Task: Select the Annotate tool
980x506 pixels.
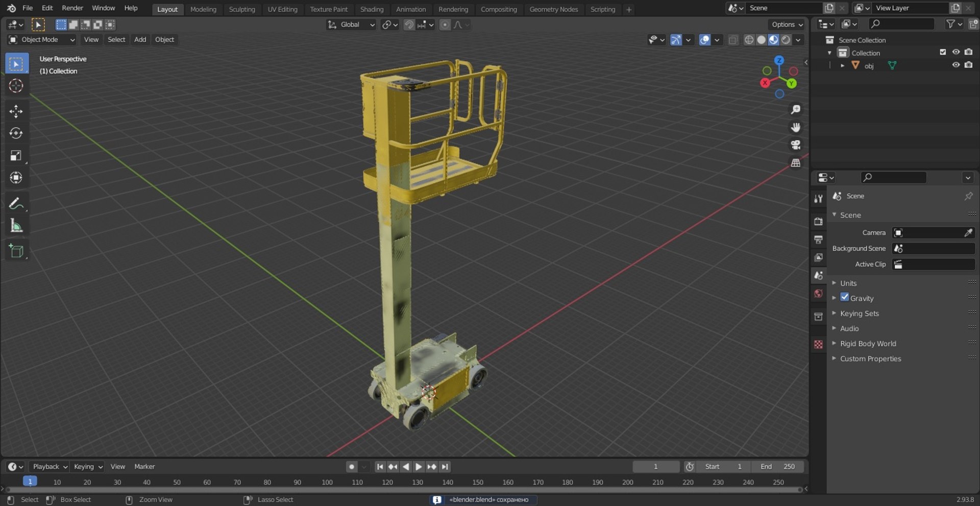Action: [x=16, y=203]
